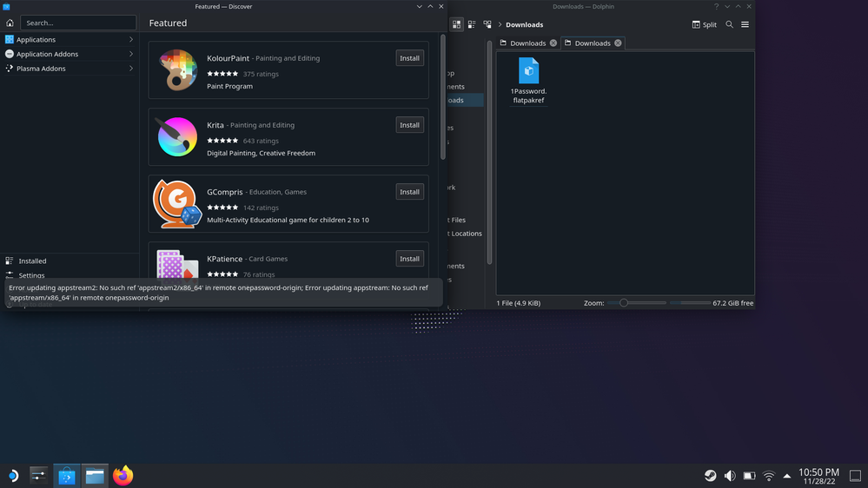868x488 pixels.
Task: Switch Dolphin to details tree view
Action: [x=487, y=24]
